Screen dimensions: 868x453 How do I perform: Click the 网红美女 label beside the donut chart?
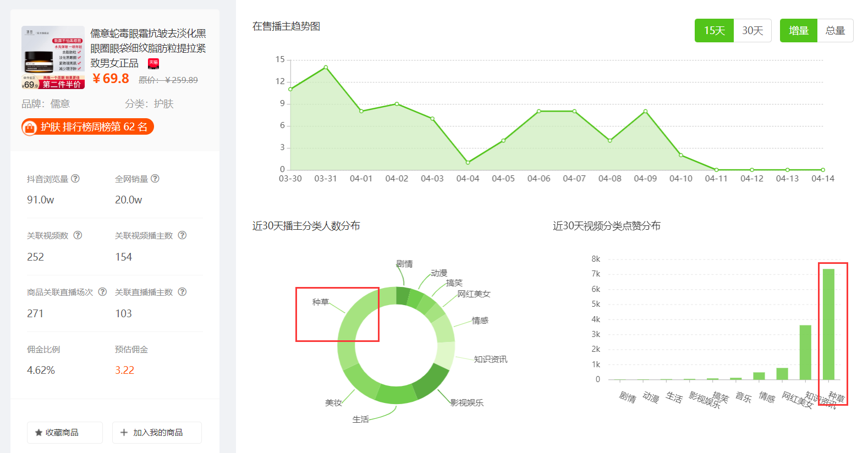pyautogui.click(x=474, y=294)
